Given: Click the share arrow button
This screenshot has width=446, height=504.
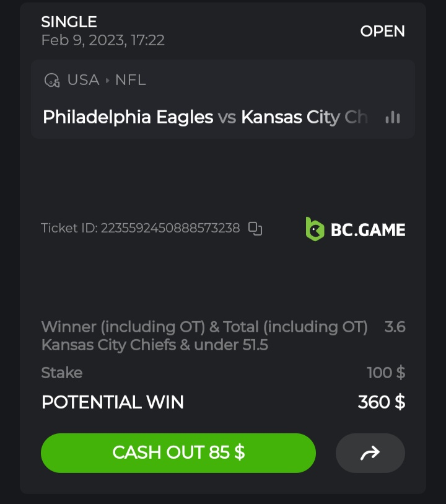Looking at the screenshot, I should [x=370, y=453].
